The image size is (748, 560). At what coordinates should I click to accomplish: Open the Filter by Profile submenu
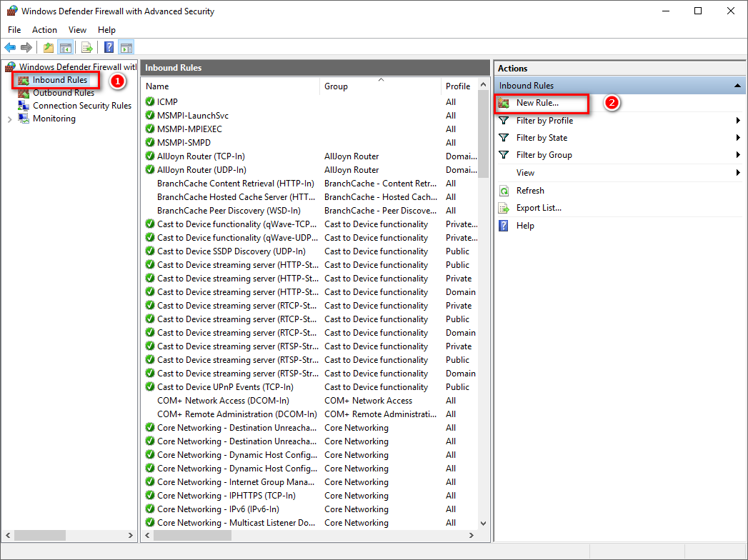[544, 120]
